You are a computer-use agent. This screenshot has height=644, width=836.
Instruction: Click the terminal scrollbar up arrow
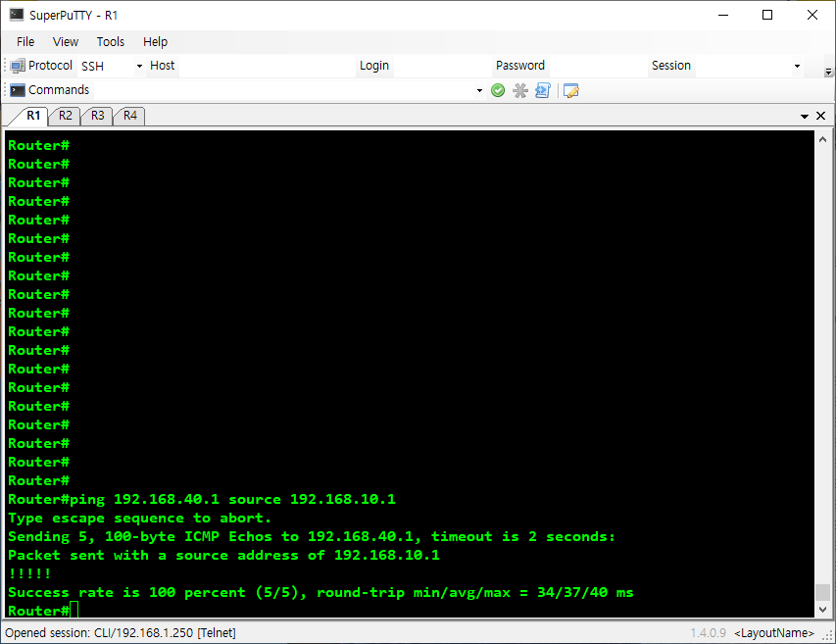click(x=822, y=139)
